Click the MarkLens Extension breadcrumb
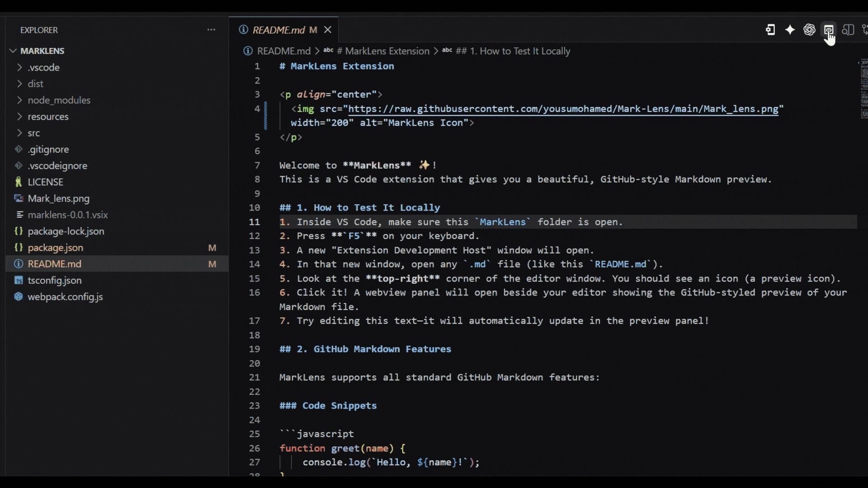The height and width of the screenshot is (488, 868). tap(382, 51)
